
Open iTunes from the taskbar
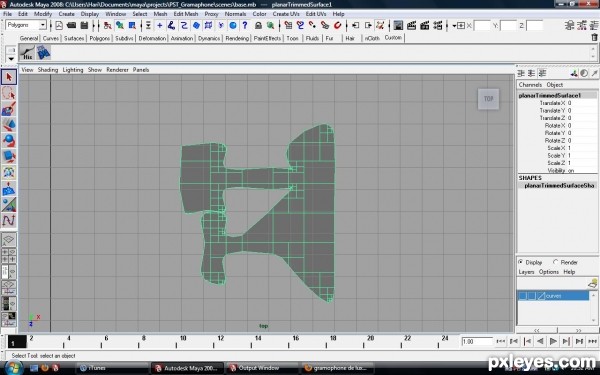[112, 368]
